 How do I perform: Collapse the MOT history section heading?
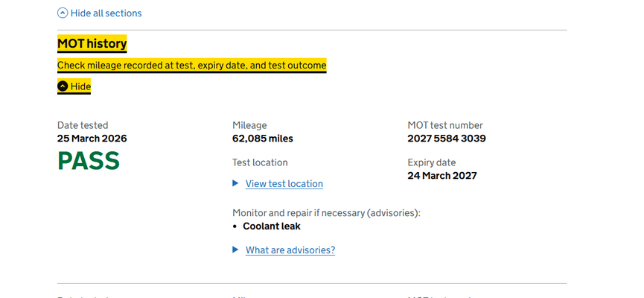[x=92, y=44]
